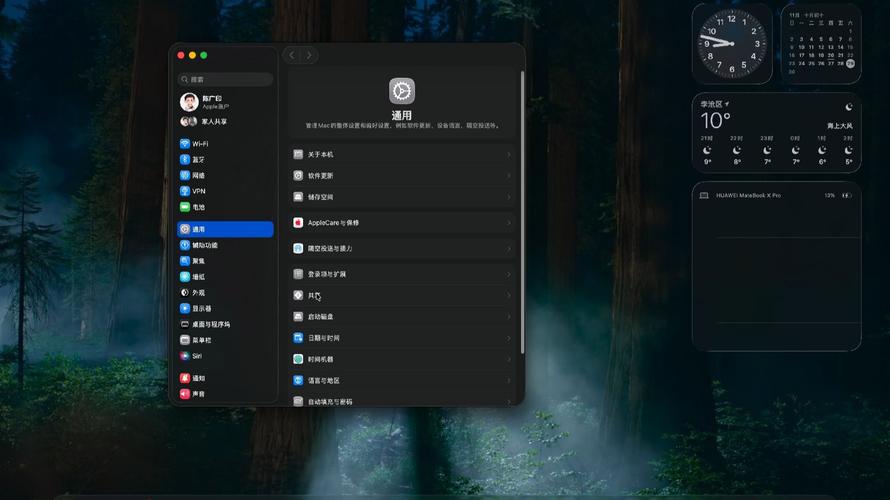Go back using the left arrow button
Viewport: 890px width, 500px height.
pos(292,55)
